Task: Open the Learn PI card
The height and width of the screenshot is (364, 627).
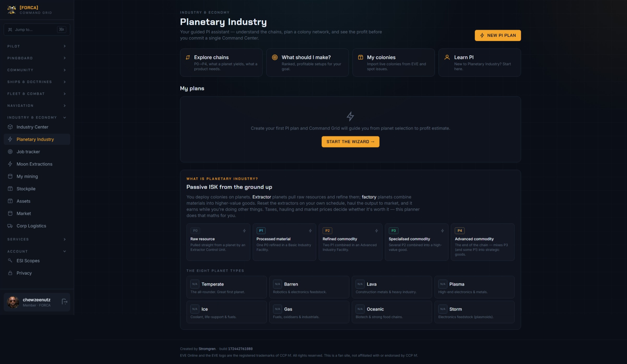Action: pyautogui.click(x=480, y=62)
